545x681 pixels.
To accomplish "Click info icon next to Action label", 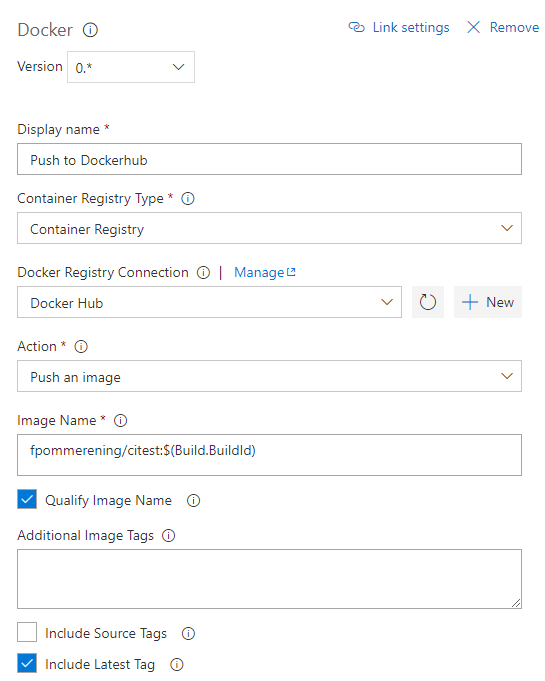I will coord(81,347).
